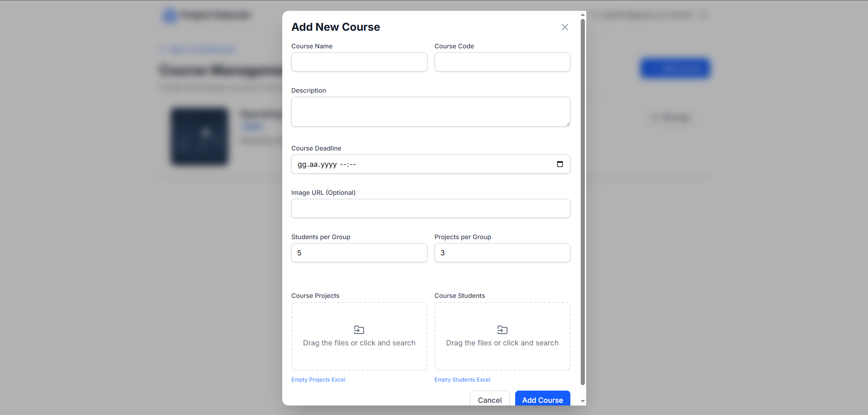868x415 pixels.
Task: Close the Add New Course dialog
Action: (564, 27)
